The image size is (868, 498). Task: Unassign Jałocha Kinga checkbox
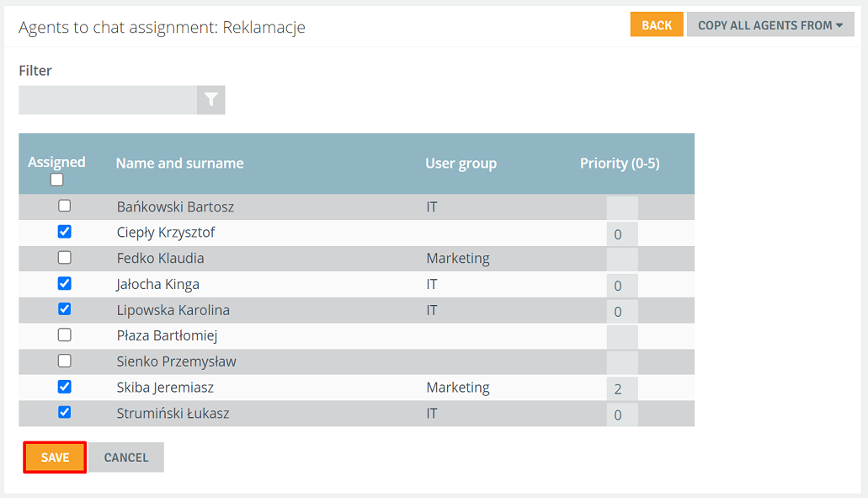[x=64, y=284]
